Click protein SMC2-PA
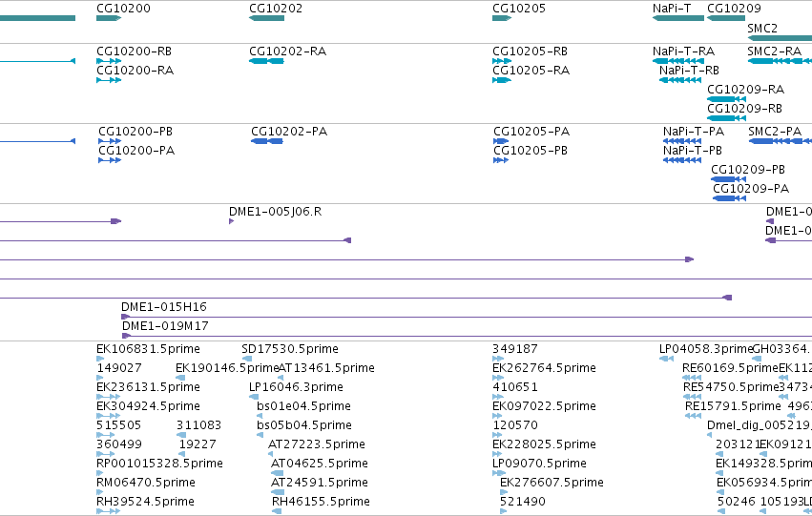The width and height of the screenshot is (812, 516). point(781,141)
